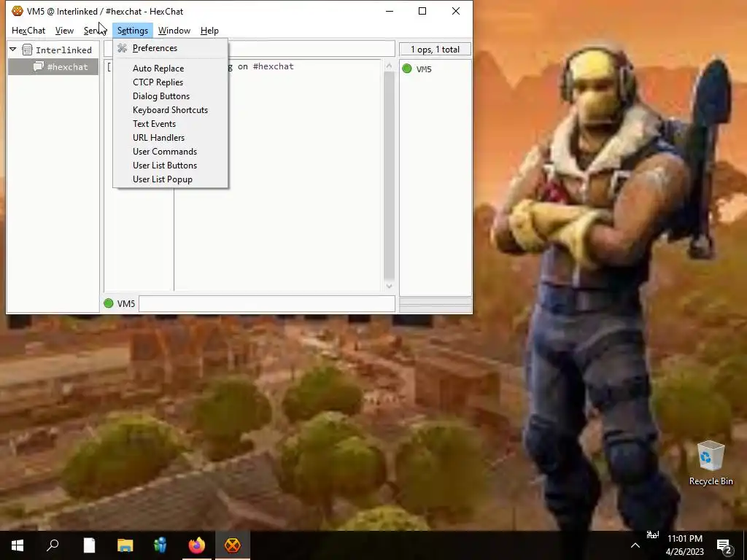Select the Recycle Bin desktop icon
This screenshot has width=747, height=560.
pos(711,463)
